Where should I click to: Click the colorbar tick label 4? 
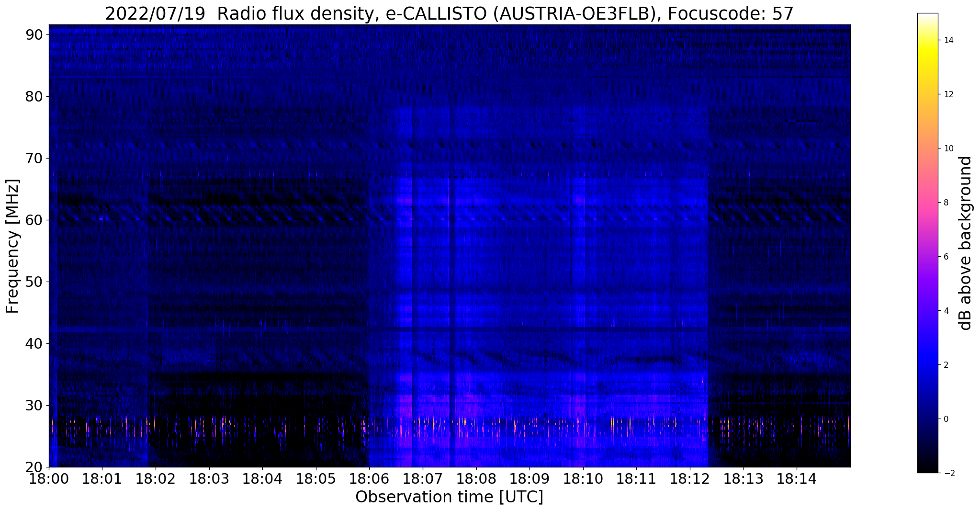tap(946, 311)
